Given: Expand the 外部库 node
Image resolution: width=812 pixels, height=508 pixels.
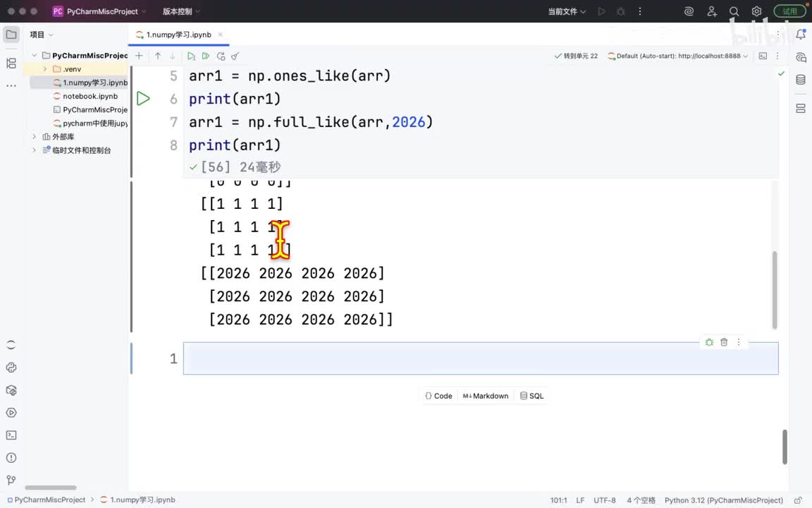Looking at the screenshot, I should click(34, 137).
